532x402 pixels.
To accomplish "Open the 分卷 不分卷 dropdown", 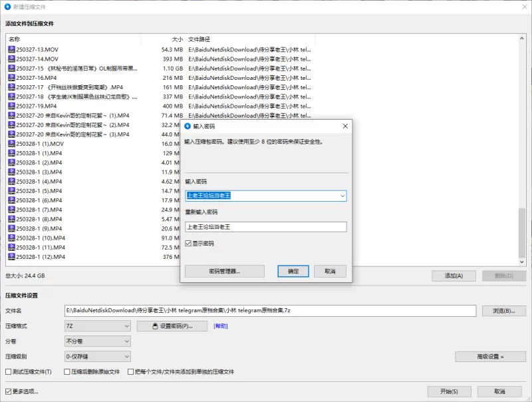I will tap(98, 341).
